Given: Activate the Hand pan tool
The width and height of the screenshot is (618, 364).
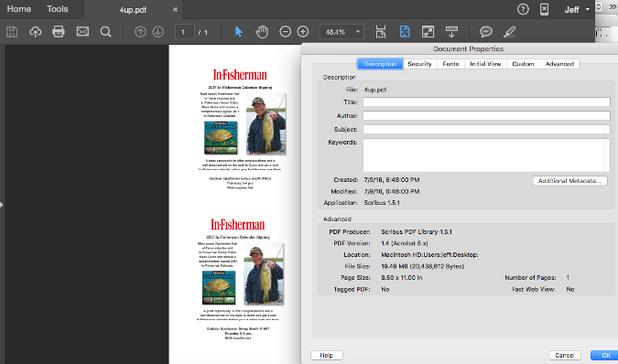Looking at the screenshot, I should (262, 31).
